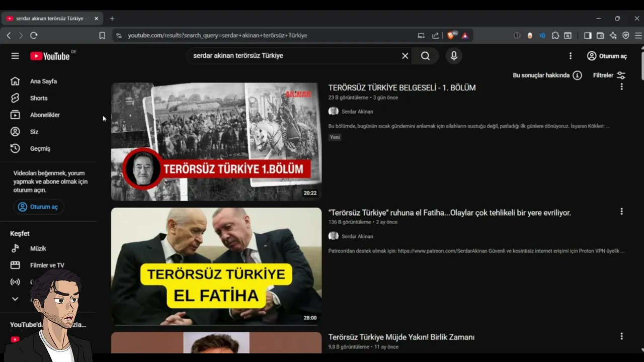Open Terörsüz Türkiye El Fatiha thumbnail
Screen dimensions: 644x362
[216, 266]
